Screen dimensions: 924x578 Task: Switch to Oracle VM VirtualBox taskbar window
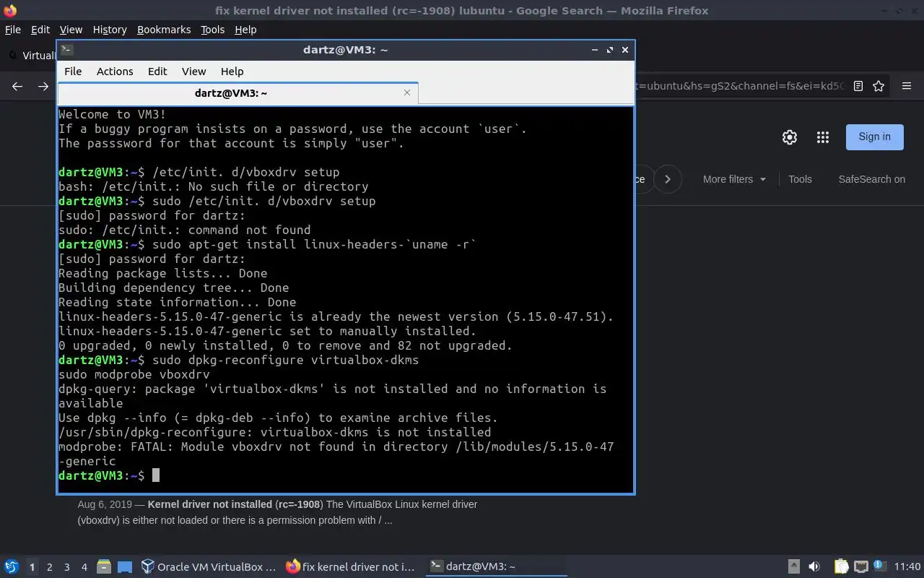pos(209,566)
